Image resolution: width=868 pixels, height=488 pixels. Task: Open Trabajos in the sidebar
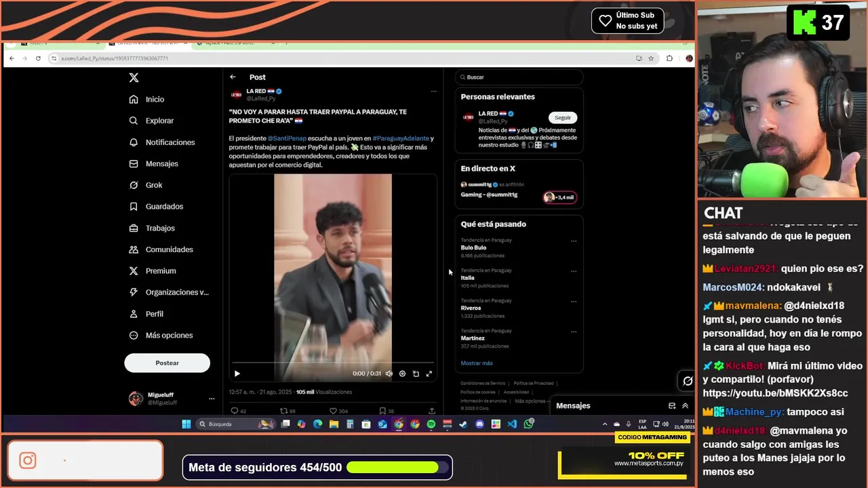pyautogui.click(x=152, y=228)
